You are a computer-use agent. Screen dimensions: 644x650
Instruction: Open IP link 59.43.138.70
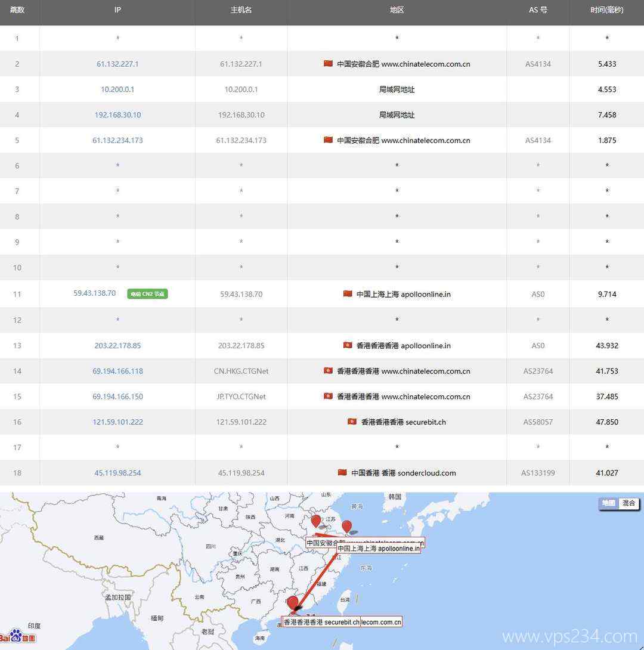tap(95, 293)
